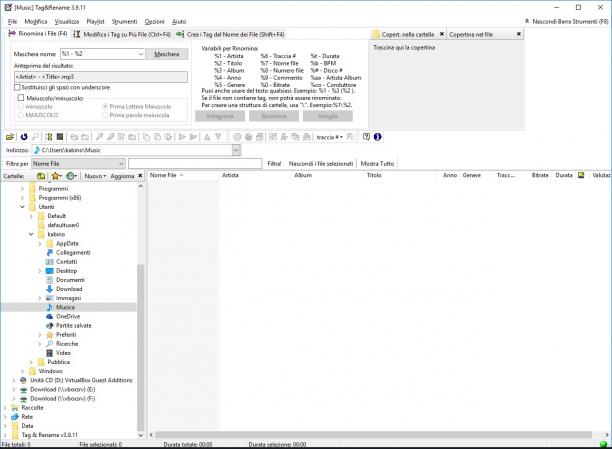Close the Copert. nella cartella tab

[441, 34]
